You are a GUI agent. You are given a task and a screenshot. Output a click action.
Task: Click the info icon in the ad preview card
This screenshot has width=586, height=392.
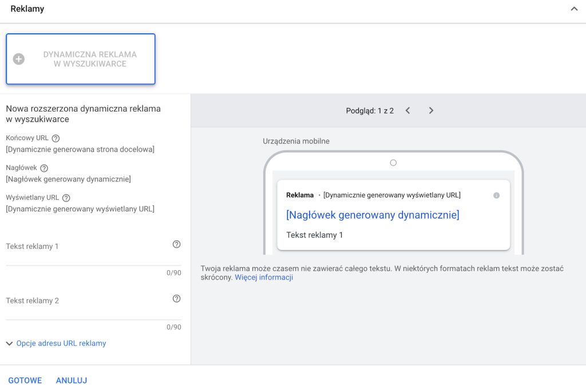coord(496,196)
